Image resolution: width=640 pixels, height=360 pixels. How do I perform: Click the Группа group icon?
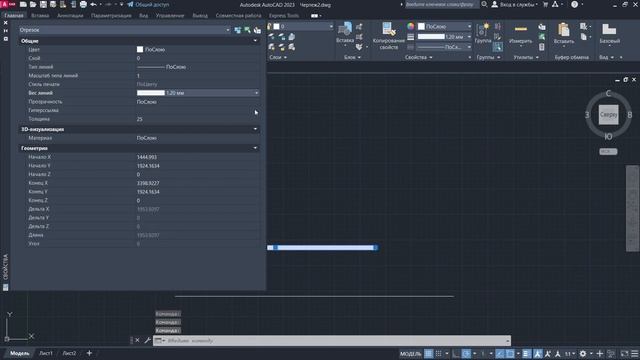[x=483, y=30]
